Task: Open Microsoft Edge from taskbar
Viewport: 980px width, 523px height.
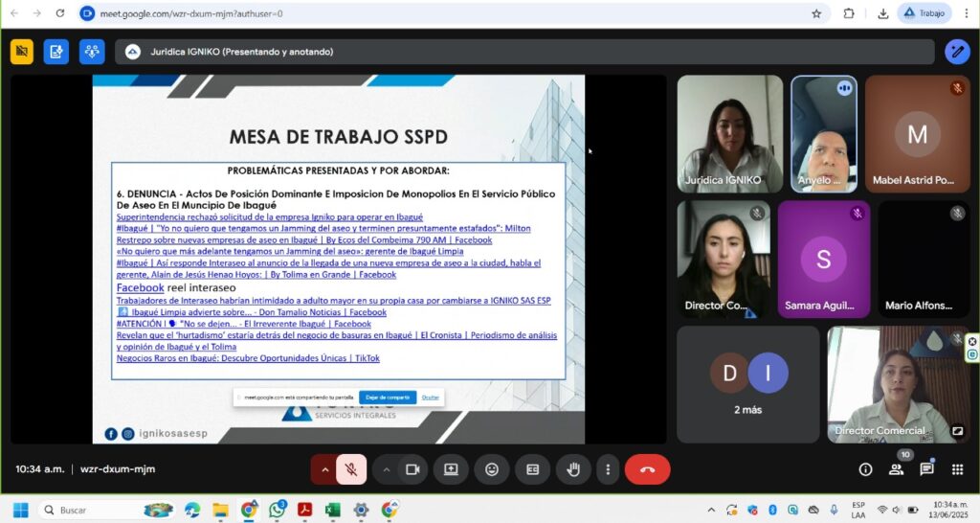Action: click(x=191, y=511)
